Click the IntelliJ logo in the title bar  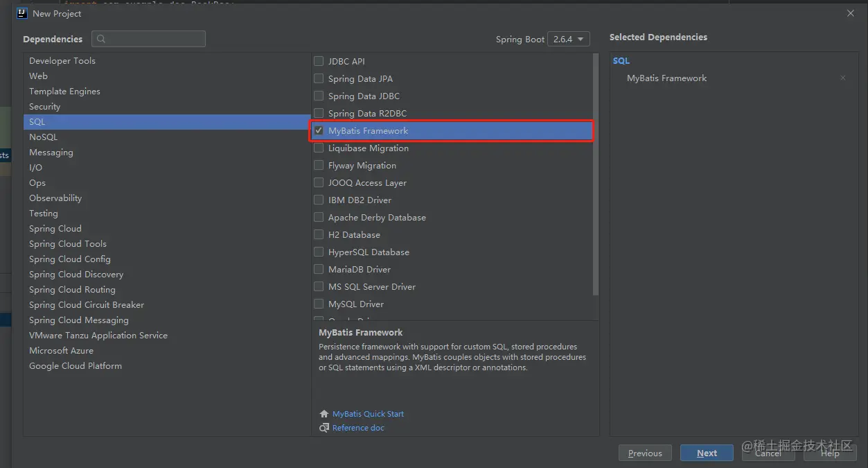tap(21, 13)
